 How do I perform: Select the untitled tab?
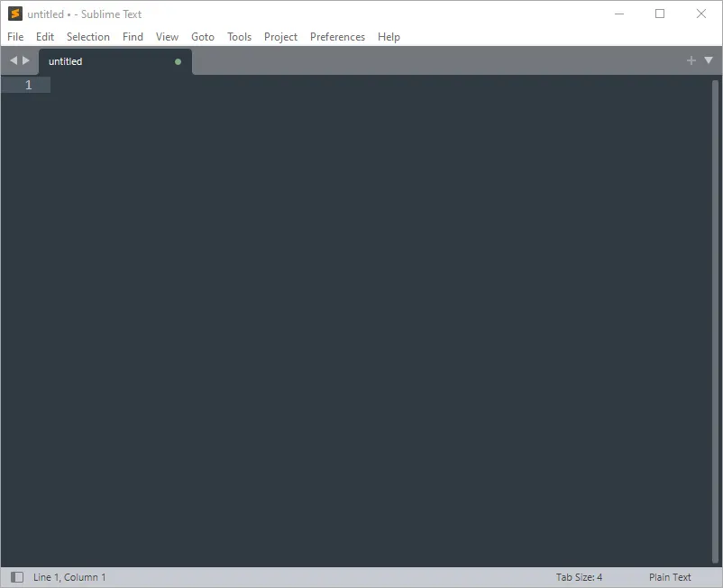(x=115, y=61)
